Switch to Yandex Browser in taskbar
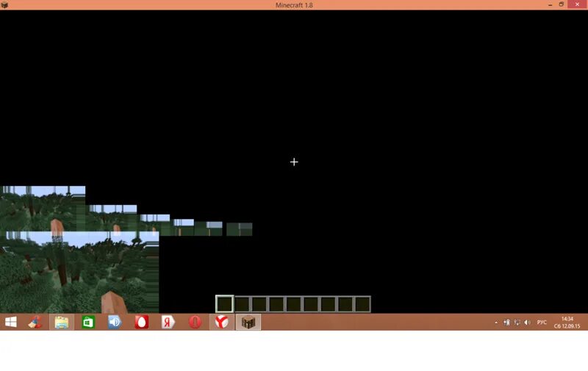 222,322
